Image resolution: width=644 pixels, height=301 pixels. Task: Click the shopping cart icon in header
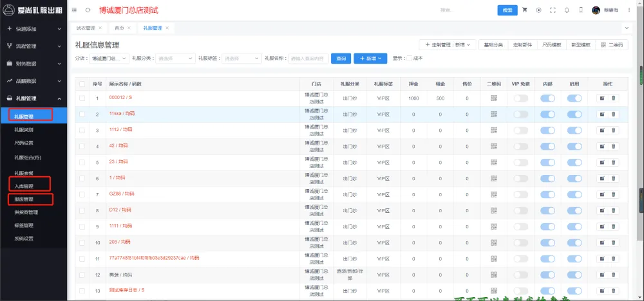[525, 10]
